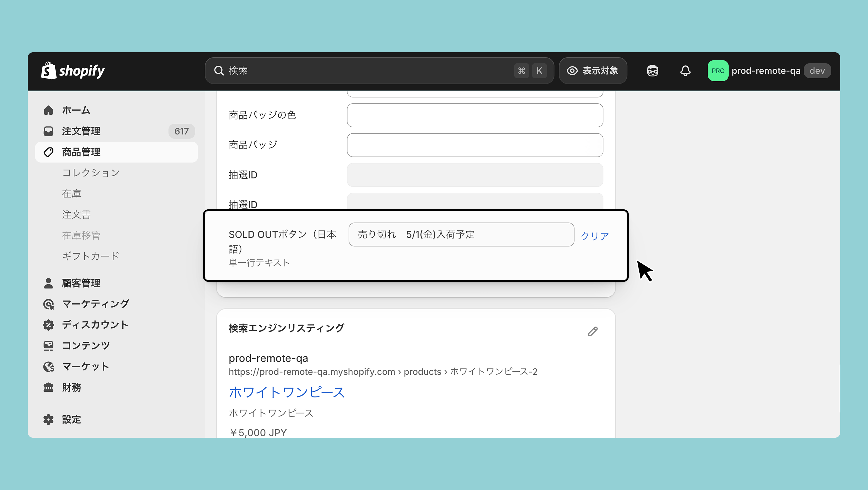Click the Shopify logo
The image size is (868, 490).
(x=73, y=71)
